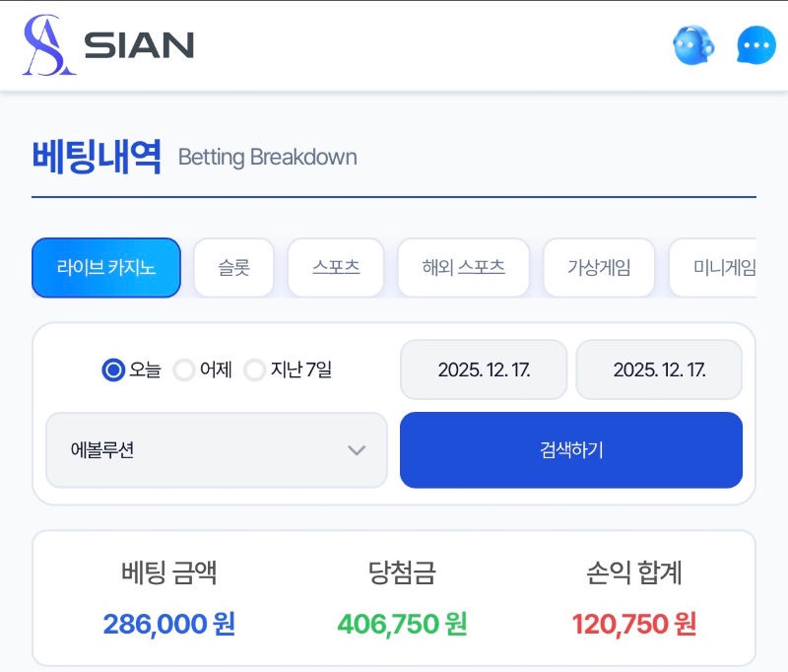This screenshot has width=788, height=672.
Task: Select the 어제 radio button
Action: pyautogui.click(x=184, y=370)
